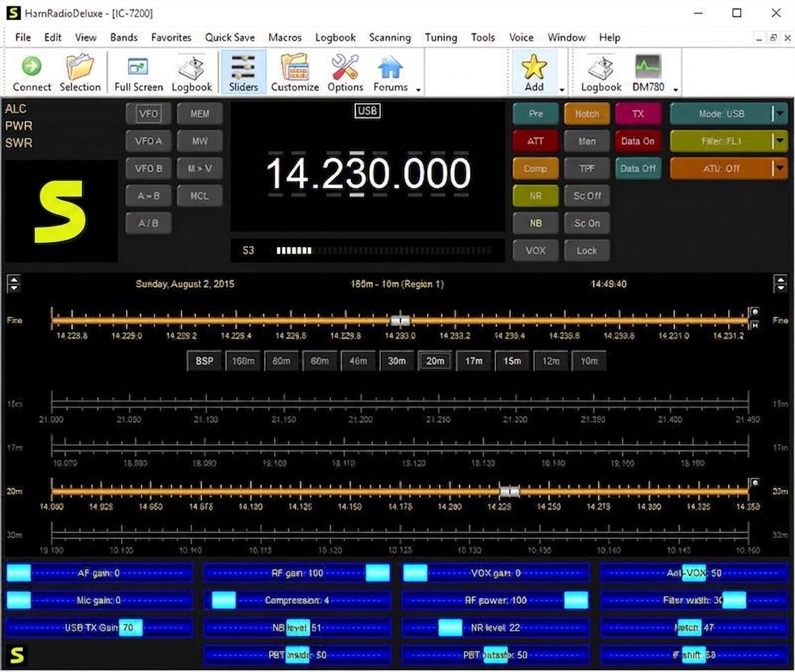Toggle the VOX button
The image size is (795, 672).
point(535,251)
